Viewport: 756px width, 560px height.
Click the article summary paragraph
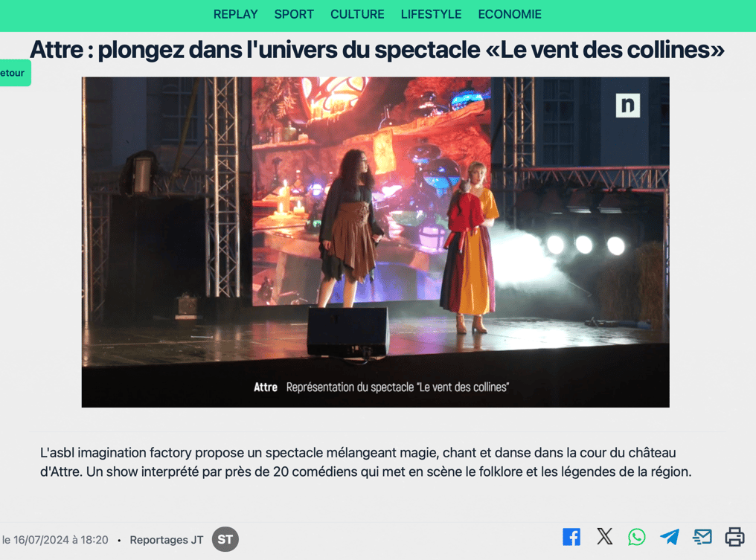pyautogui.click(x=365, y=462)
